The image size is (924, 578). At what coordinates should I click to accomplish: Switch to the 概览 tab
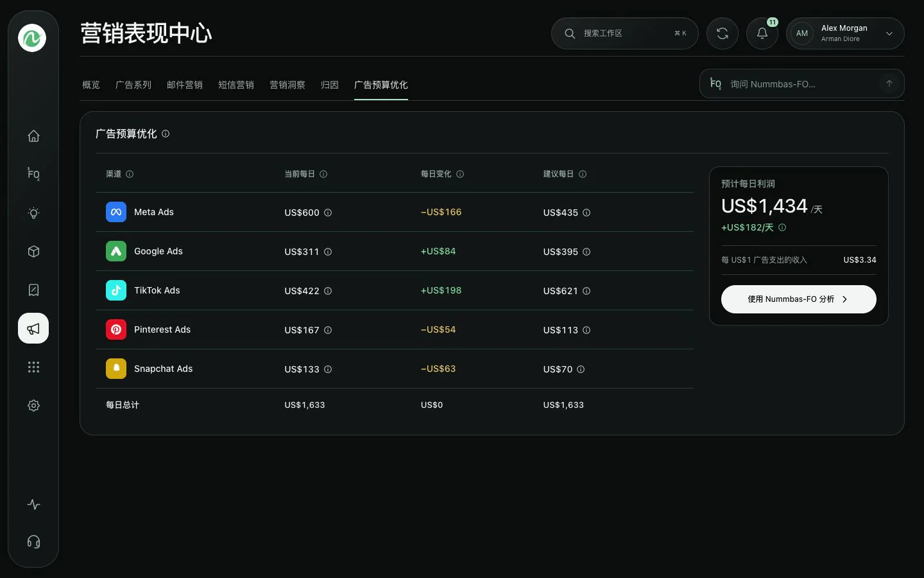(x=91, y=85)
